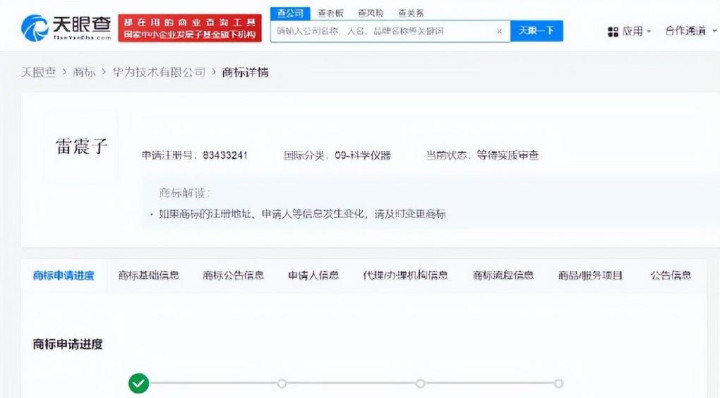Select the 查关系 search tab
720x398 pixels.
click(x=411, y=13)
